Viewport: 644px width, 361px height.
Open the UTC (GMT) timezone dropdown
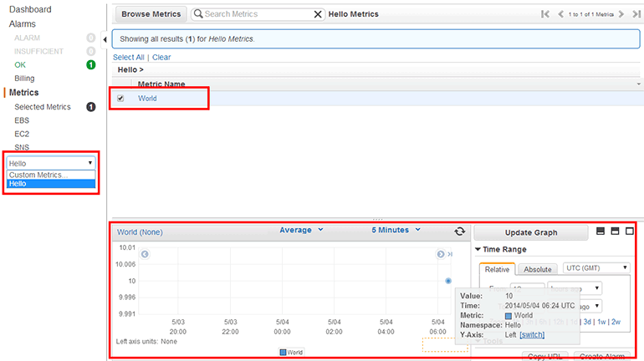tap(595, 268)
